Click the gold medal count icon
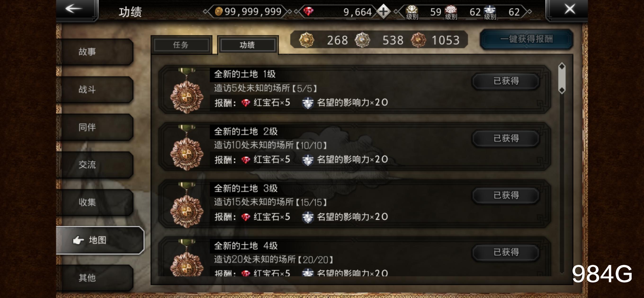The width and height of the screenshot is (644, 298). coord(307,40)
